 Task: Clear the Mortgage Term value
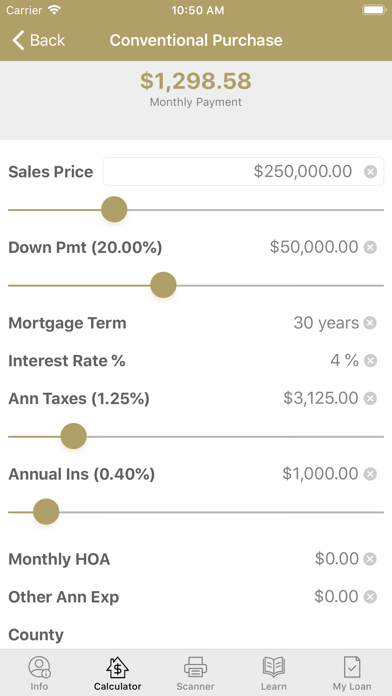click(x=370, y=323)
